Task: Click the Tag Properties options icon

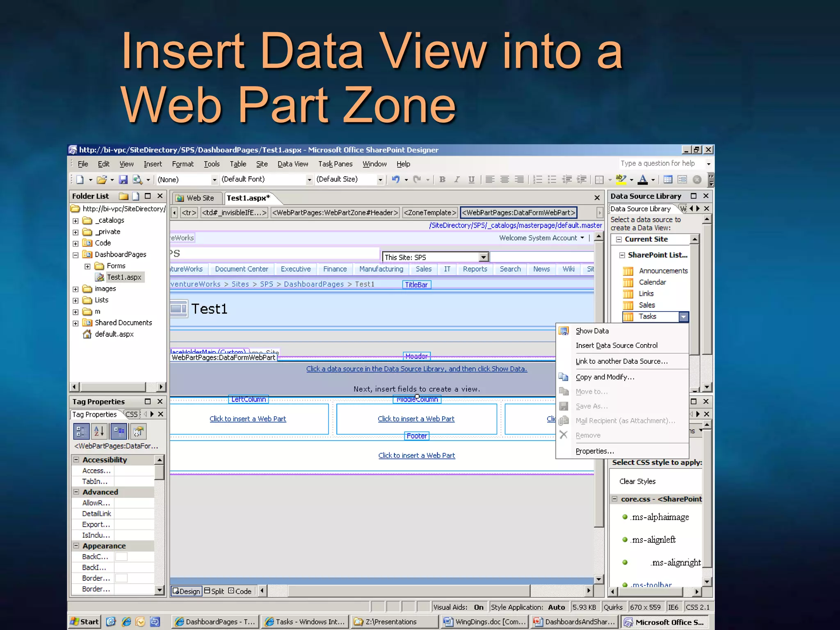Action: (138, 431)
